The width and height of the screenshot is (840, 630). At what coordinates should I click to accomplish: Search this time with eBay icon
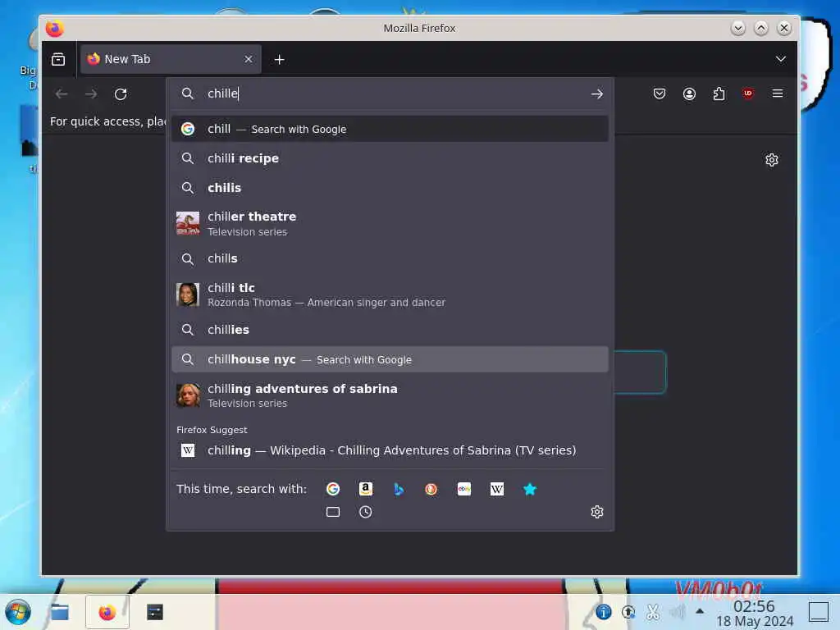(x=464, y=489)
